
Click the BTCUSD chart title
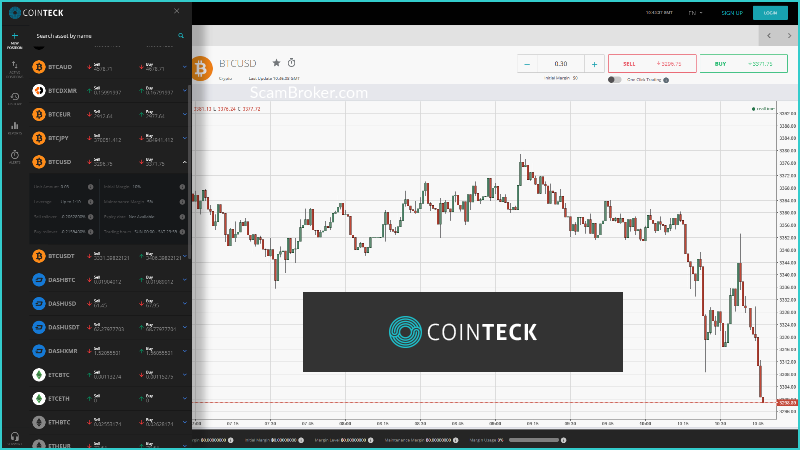pyautogui.click(x=238, y=63)
